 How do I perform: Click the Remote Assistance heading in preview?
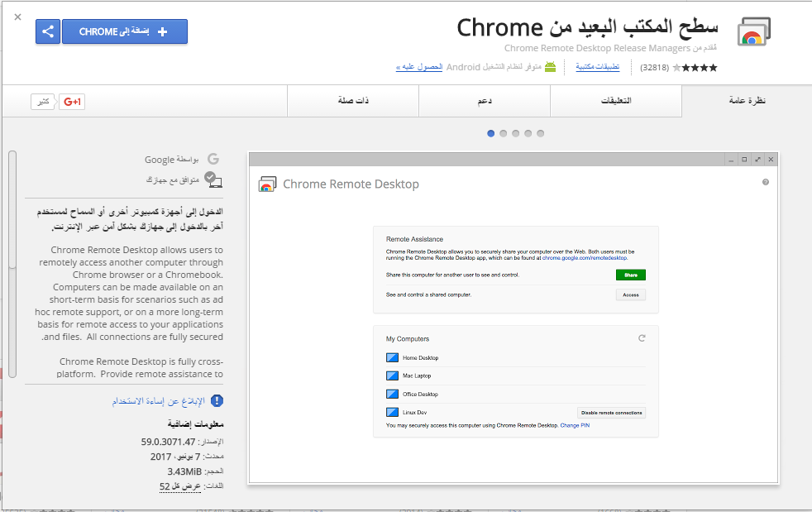click(x=414, y=239)
